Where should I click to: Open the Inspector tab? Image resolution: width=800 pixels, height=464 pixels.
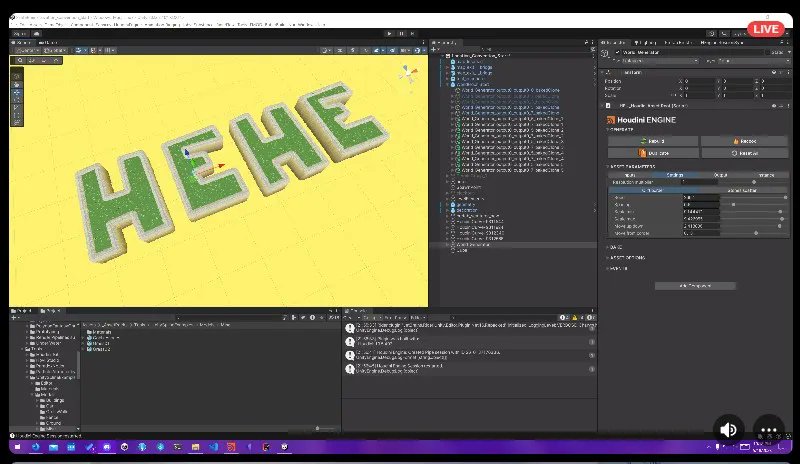tap(615, 42)
